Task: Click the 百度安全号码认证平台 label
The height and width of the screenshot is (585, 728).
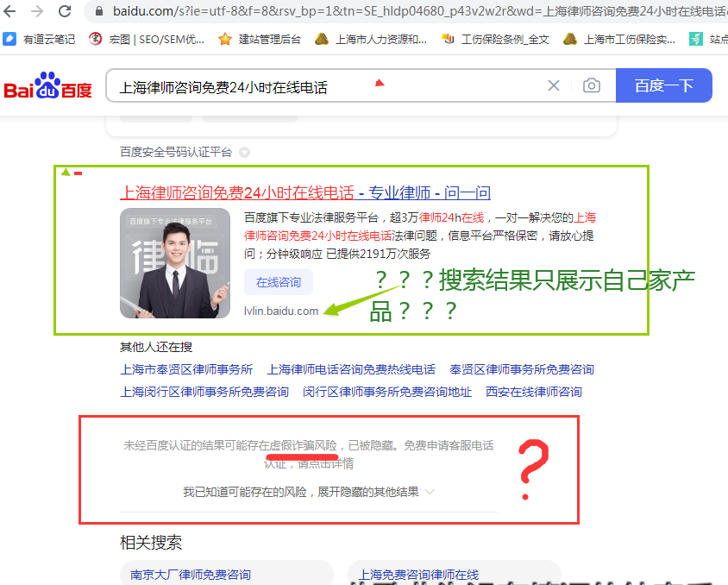Action: tap(176, 152)
